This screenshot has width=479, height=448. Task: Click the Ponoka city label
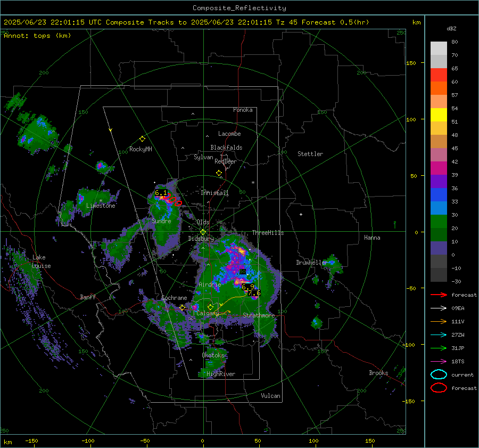(243, 110)
